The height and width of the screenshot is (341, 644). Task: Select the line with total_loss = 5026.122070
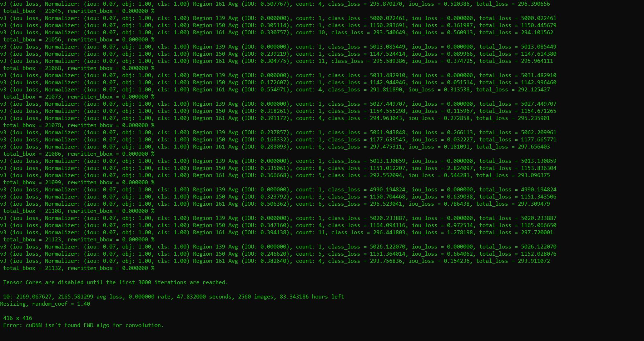point(278,247)
